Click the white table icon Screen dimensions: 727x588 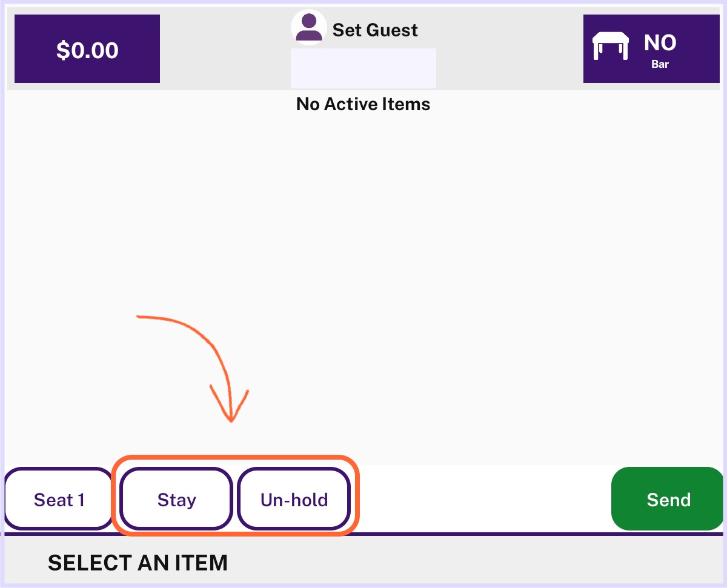coord(611,45)
